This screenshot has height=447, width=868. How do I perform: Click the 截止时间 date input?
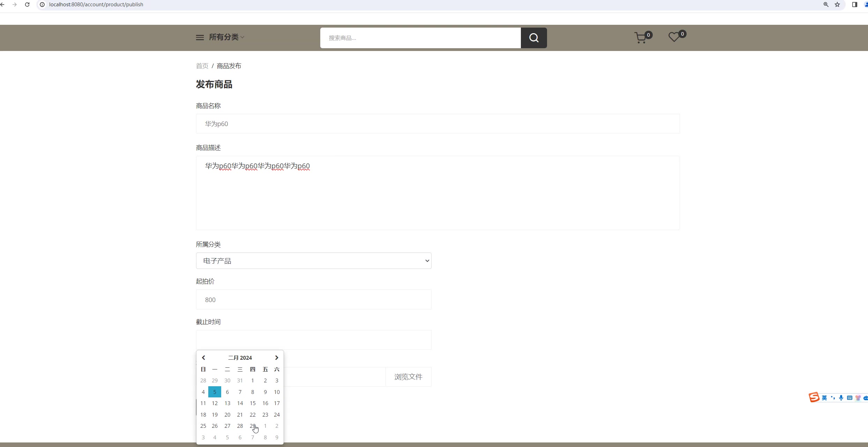(314, 340)
